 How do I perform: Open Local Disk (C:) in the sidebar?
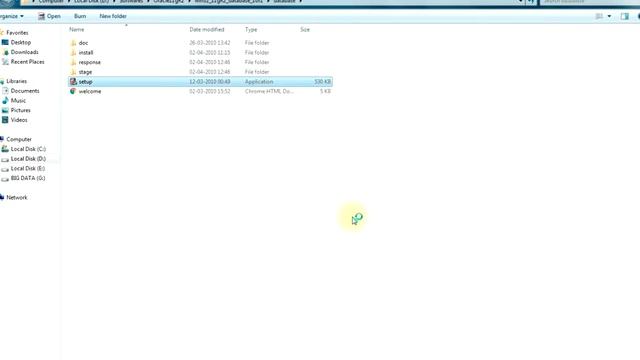[x=28, y=149]
